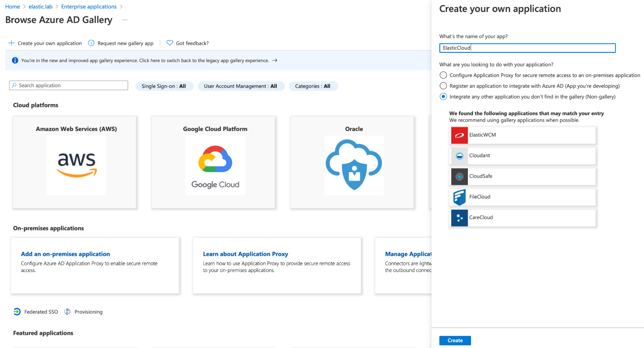Click the Create button
644x348 pixels.
point(455,340)
